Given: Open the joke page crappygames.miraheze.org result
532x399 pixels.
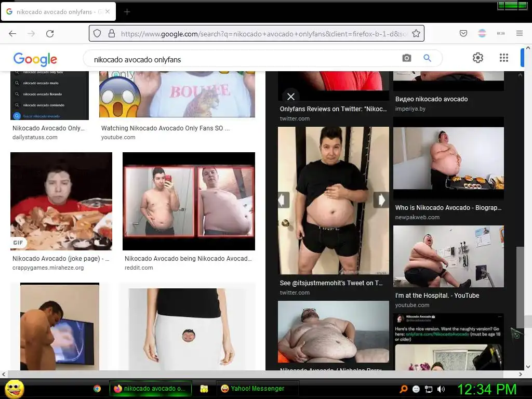Looking at the screenshot, I should click(61, 259).
